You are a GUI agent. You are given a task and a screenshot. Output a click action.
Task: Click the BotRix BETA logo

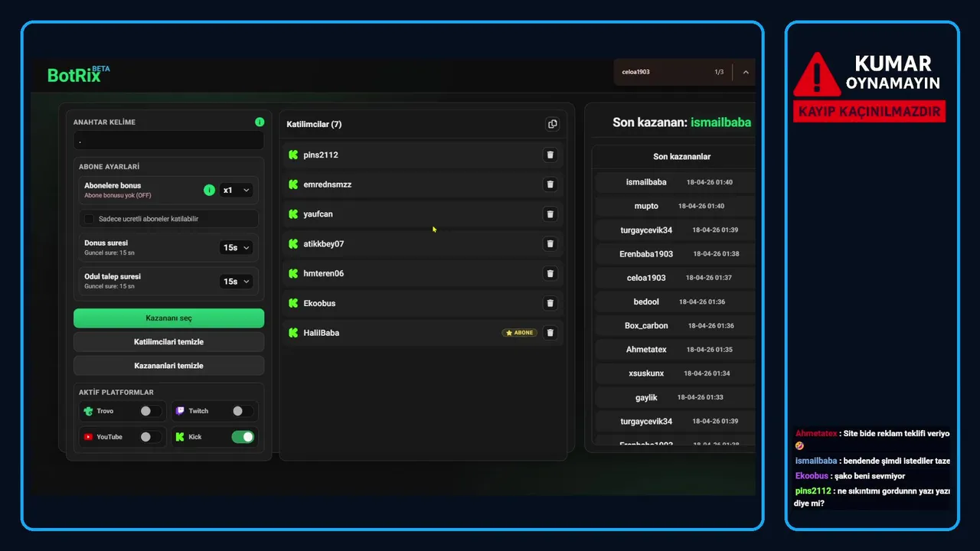coord(78,74)
